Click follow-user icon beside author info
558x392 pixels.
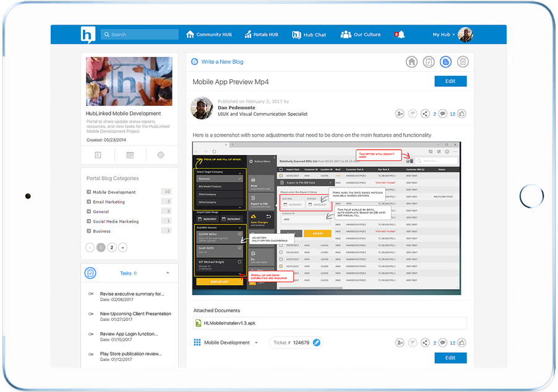point(400,114)
